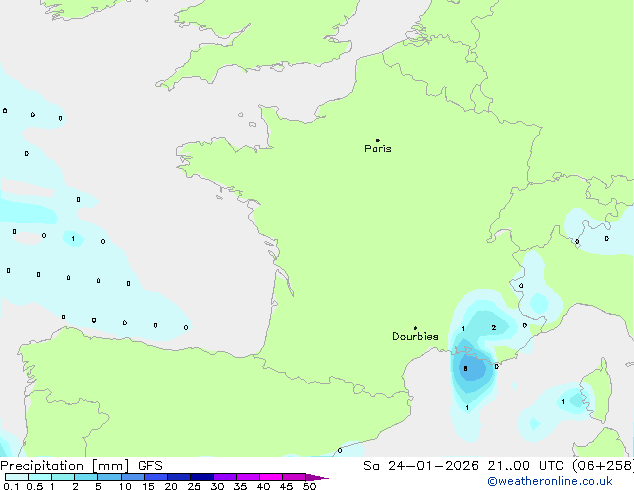Viewport: 634px width, 490px height.
Task: Click the forecast date 'Sa 24-01-2026' text
Action: pos(421,466)
